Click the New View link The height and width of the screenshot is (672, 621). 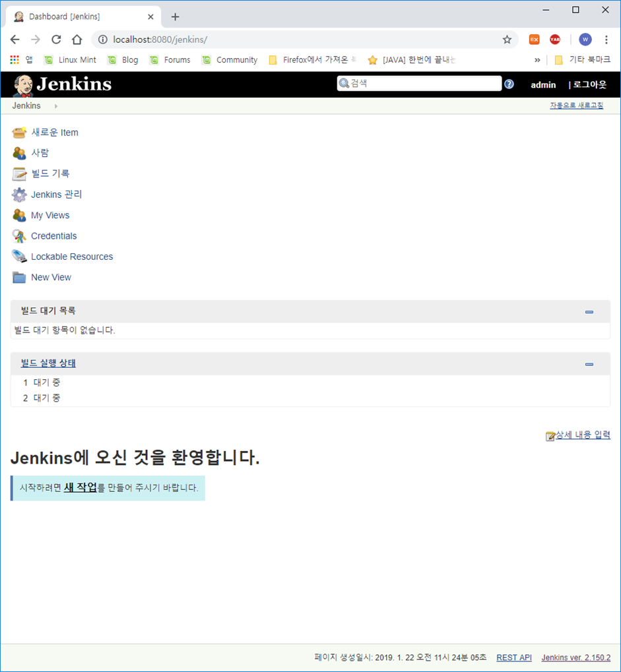(51, 277)
